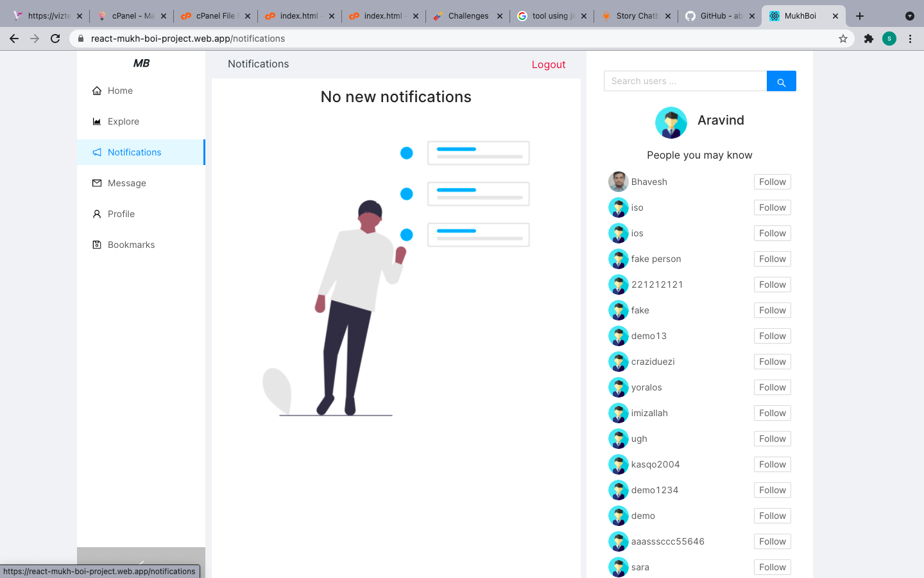Click the Bhavesh name text
Viewport: 924px width, 578px height.
649,182
